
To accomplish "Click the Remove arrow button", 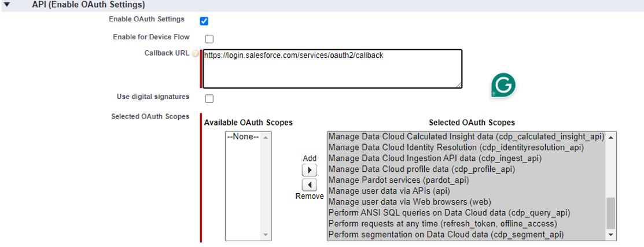I will [309, 185].
